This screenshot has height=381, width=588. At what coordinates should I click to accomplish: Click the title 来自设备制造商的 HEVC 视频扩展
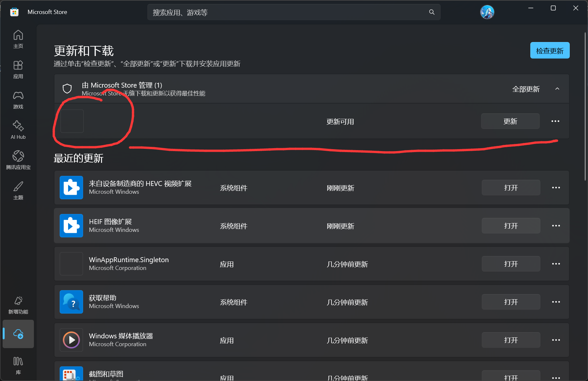point(140,184)
